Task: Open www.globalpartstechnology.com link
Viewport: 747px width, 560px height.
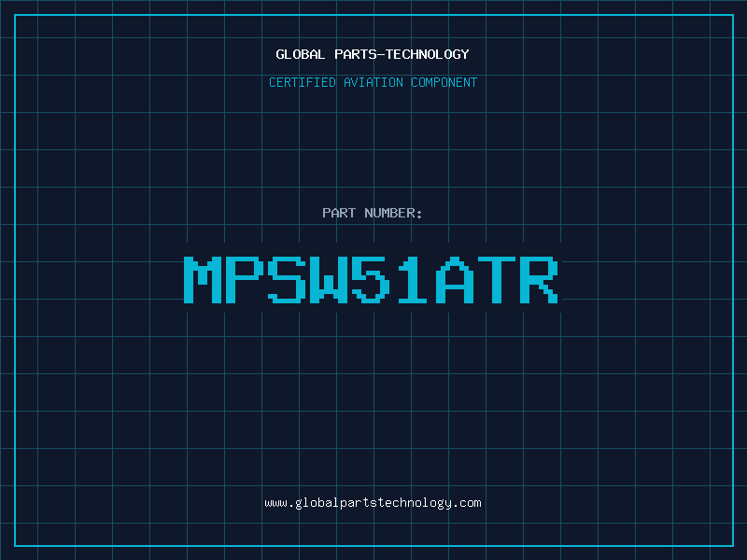Action: [x=373, y=503]
